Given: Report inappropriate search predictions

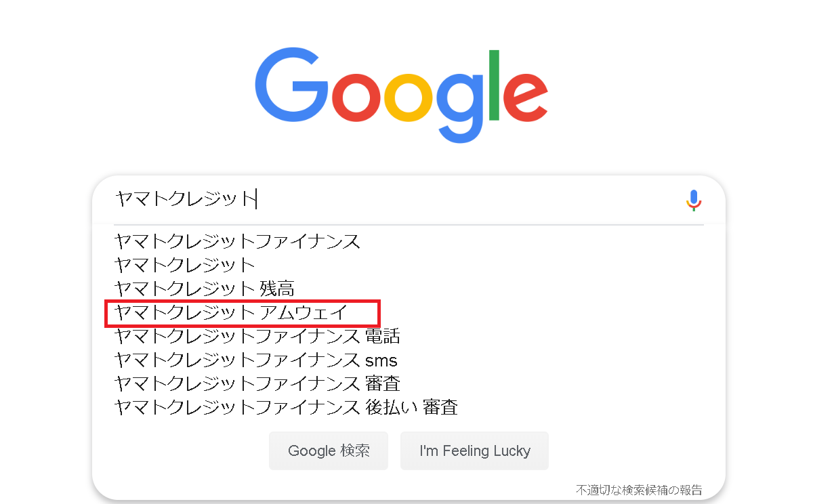Looking at the screenshot, I should (x=639, y=489).
